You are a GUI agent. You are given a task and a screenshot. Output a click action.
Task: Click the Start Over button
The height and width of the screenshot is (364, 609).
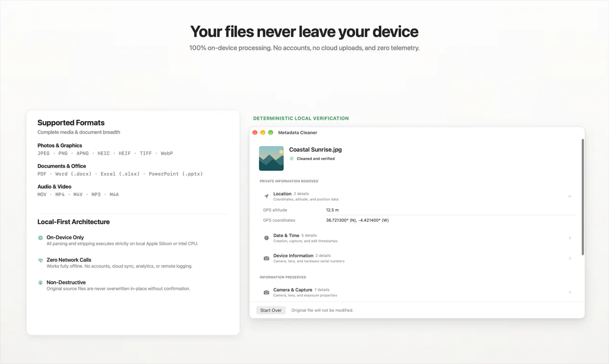click(x=271, y=310)
